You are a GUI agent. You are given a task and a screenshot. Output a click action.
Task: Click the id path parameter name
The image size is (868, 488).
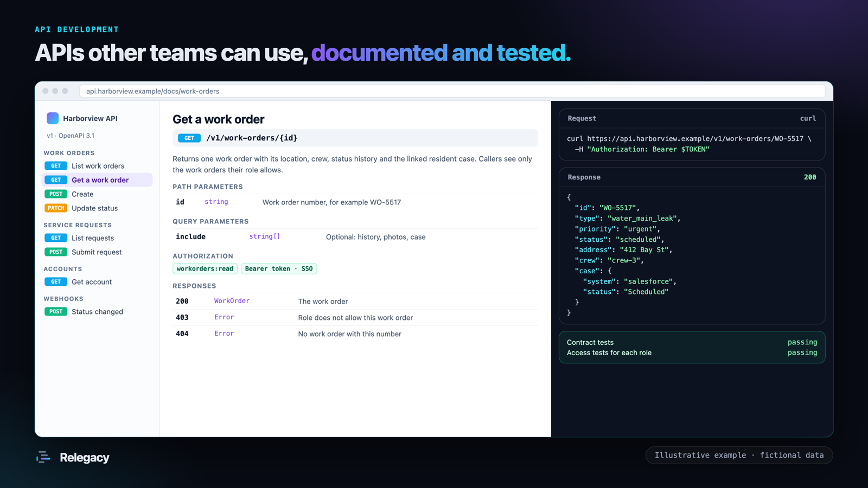pyautogui.click(x=180, y=202)
